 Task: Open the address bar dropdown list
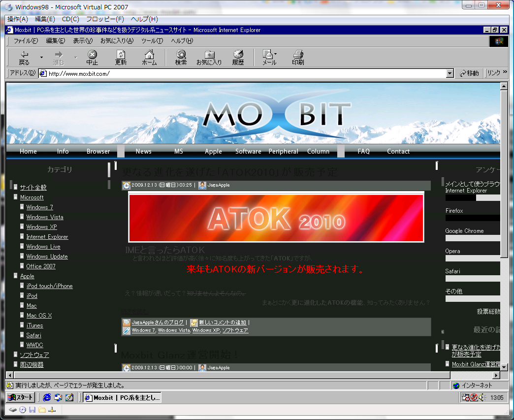pyautogui.click(x=450, y=73)
